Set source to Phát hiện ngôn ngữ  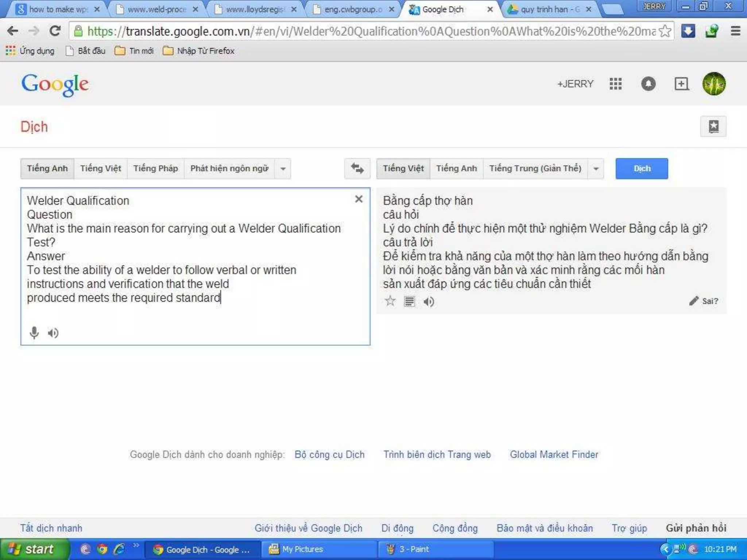[229, 168]
